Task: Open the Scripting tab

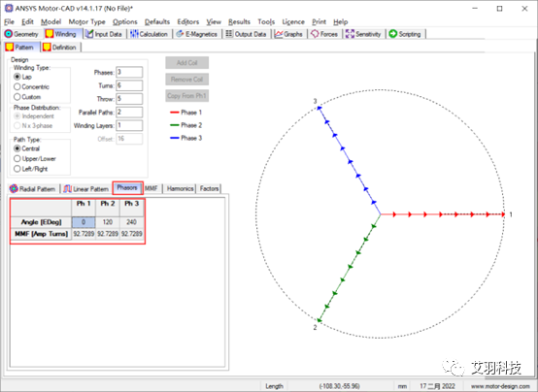Action: pos(406,34)
